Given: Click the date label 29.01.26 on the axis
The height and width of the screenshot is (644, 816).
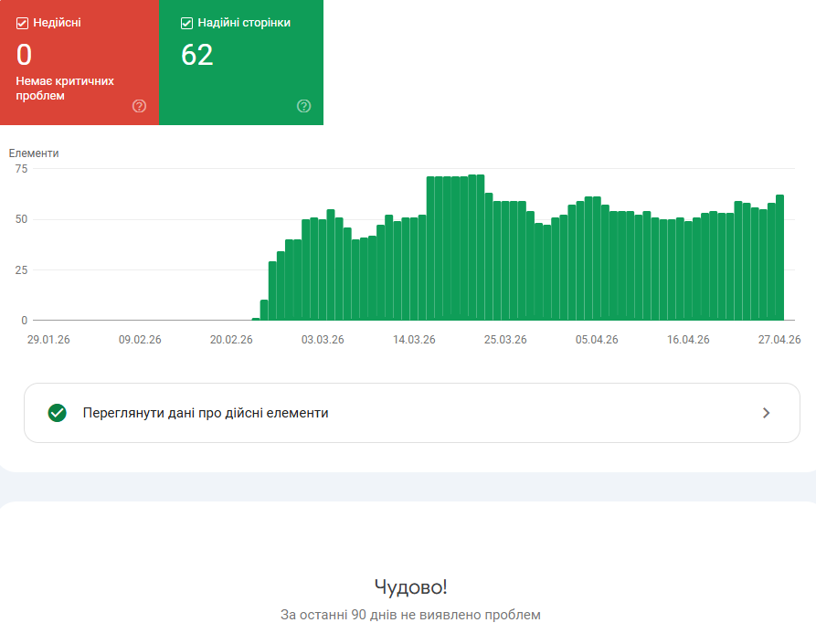Looking at the screenshot, I should (48, 340).
